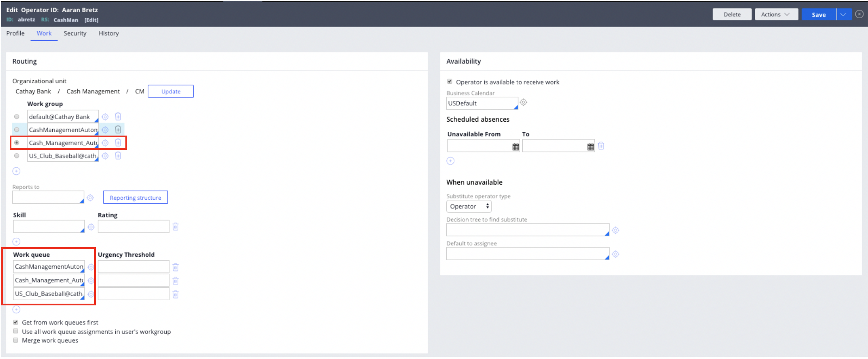Delete the US_Club_Baseball work queue row

point(176,294)
